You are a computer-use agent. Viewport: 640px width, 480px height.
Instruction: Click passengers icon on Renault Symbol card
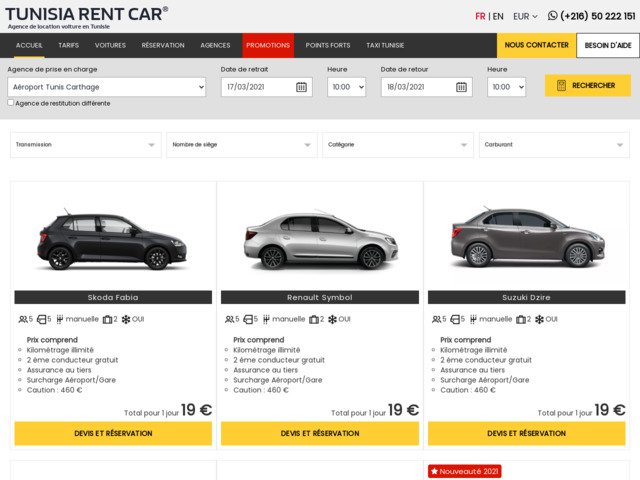(x=229, y=319)
